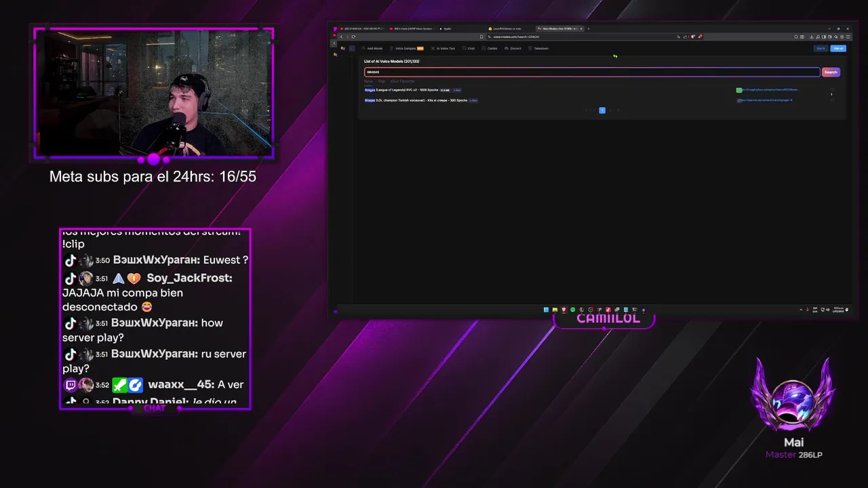Viewport: 868px width, 488px height.
Task: Click the bookmark icon in the address bar
Action: [481, 37]
